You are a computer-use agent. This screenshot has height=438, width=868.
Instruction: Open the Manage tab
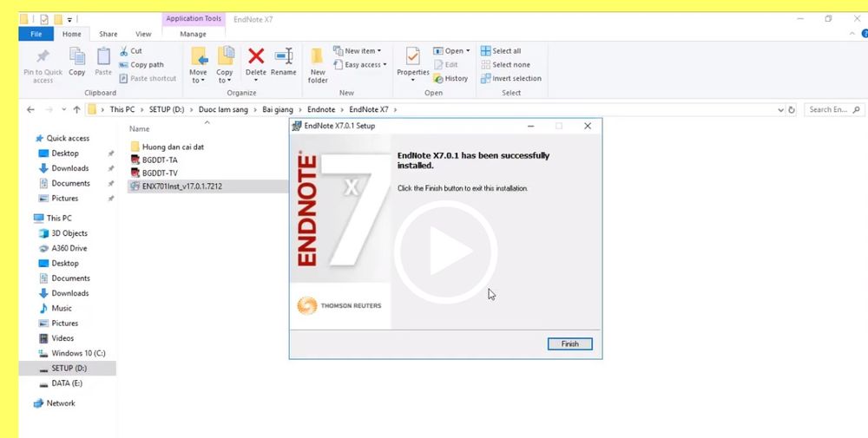pyautogui.click(x=194, y=34)
